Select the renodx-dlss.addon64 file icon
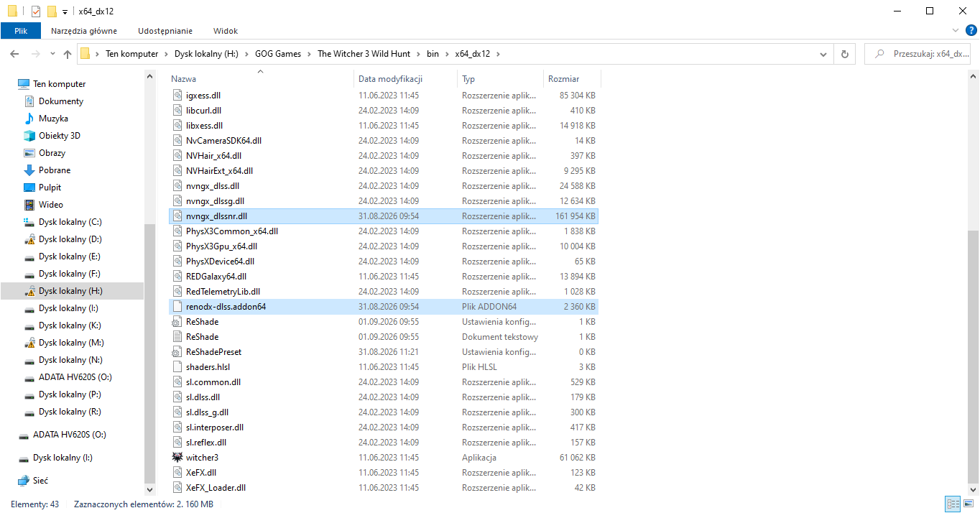This screenshot has width=980, height=513. (x=177, y=307)
